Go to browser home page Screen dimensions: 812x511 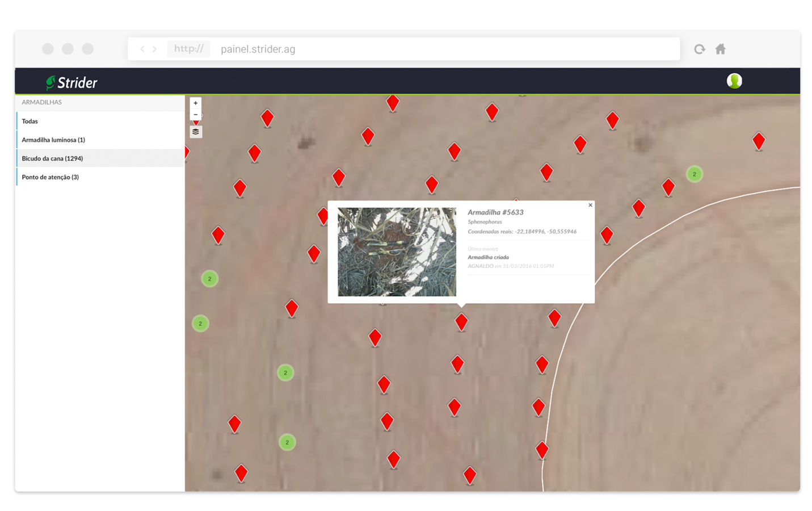721,49
